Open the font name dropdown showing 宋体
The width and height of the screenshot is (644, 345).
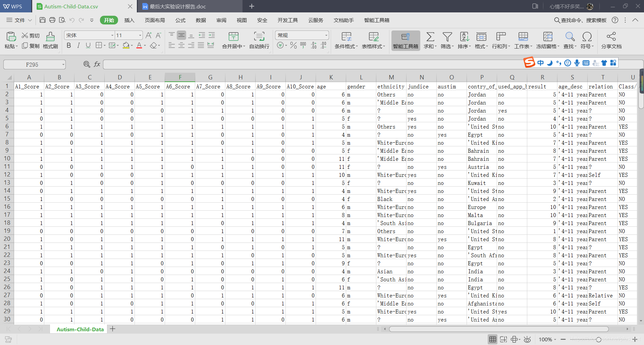point(112,36)
